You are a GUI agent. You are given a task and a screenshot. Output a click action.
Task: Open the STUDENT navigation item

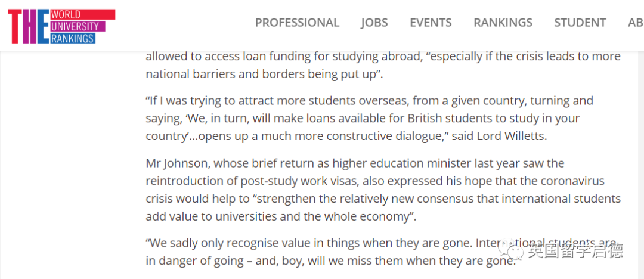click(x=580, y=23)
